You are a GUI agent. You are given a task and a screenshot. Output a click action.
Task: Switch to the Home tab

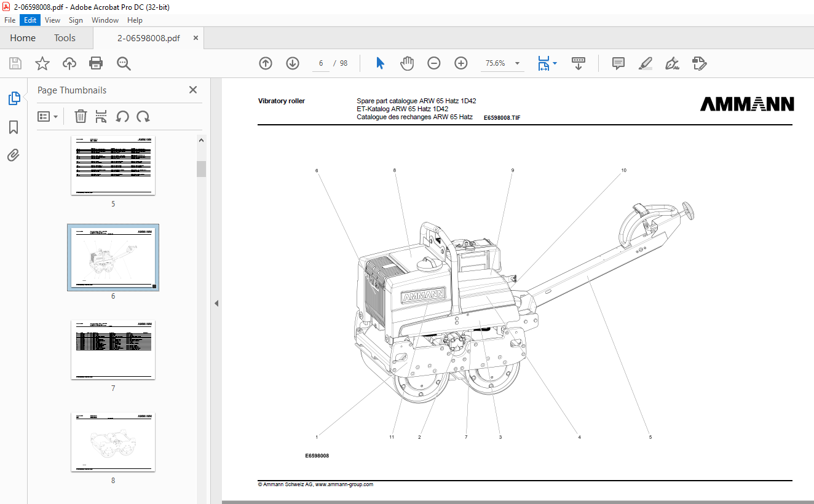(x=23, y=38)
